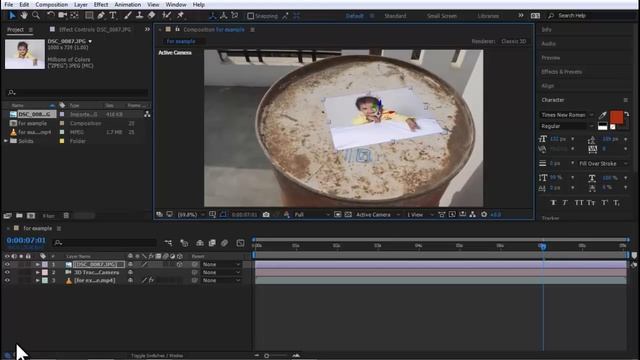Select the Pen tool
The image size is (640, 360).
point(101,16)
